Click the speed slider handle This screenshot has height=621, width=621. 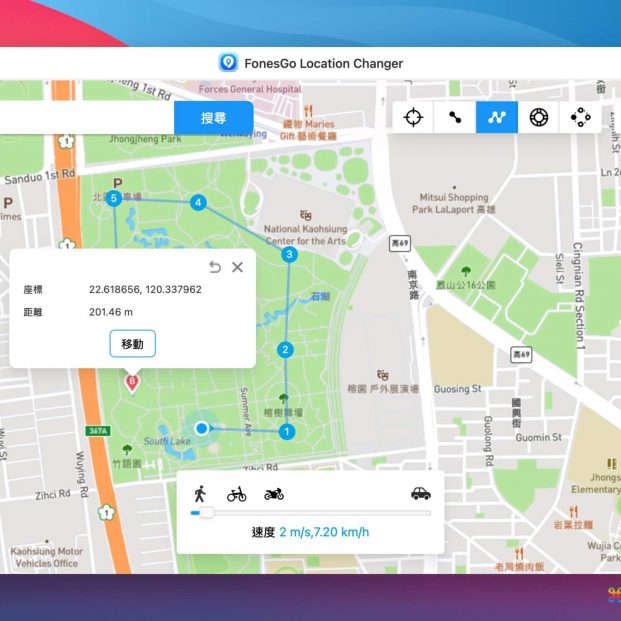(x=206, y=513)
